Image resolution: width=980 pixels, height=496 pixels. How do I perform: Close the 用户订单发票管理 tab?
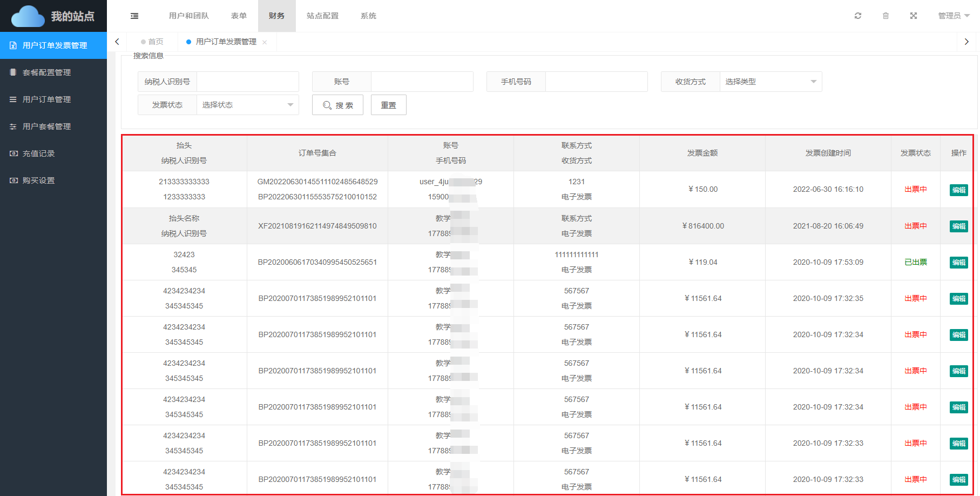[265, 42]
